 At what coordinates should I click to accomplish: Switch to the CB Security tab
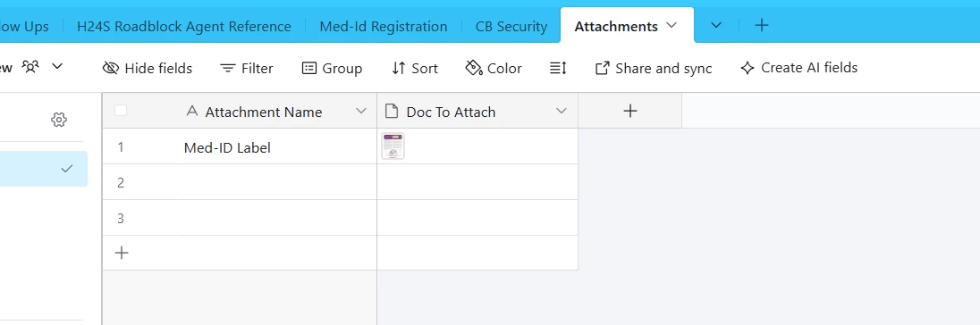click(x=511, y=26)
